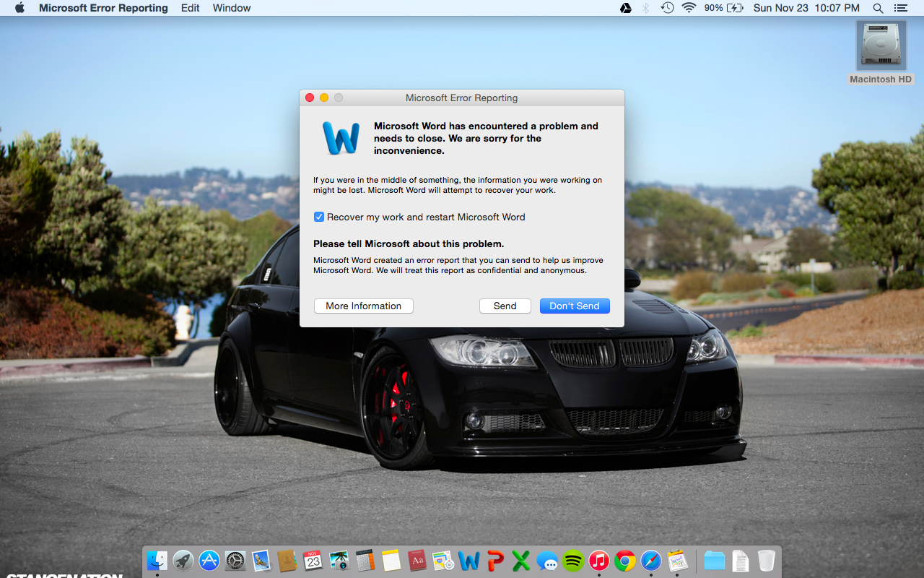Open the Mail stamp icon in dock

261,560
